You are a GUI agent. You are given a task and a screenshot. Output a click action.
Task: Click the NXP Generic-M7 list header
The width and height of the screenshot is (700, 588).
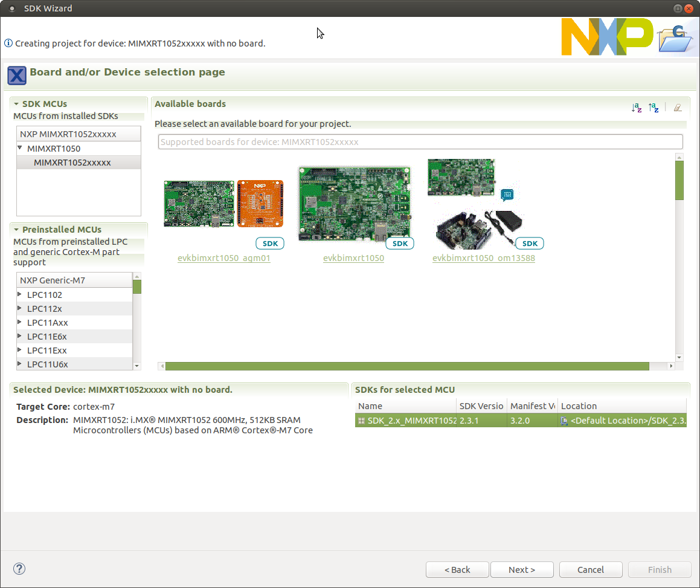pos(74,280)
